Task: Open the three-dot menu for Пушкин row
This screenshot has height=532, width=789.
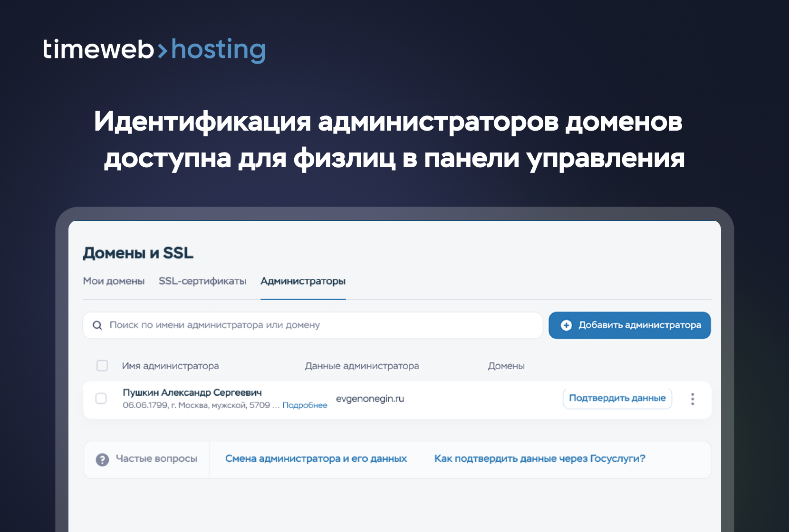Action: click(x=693, y=399)
